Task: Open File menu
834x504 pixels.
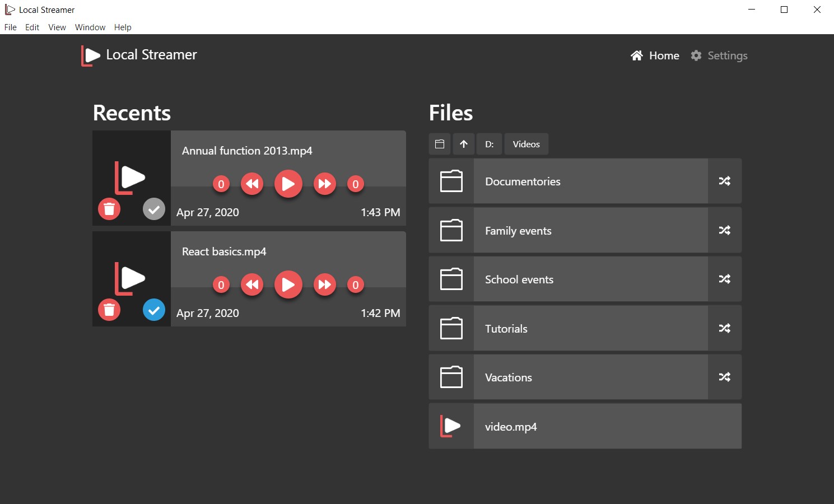Action: pyautogui.click(x=11, y=27)
